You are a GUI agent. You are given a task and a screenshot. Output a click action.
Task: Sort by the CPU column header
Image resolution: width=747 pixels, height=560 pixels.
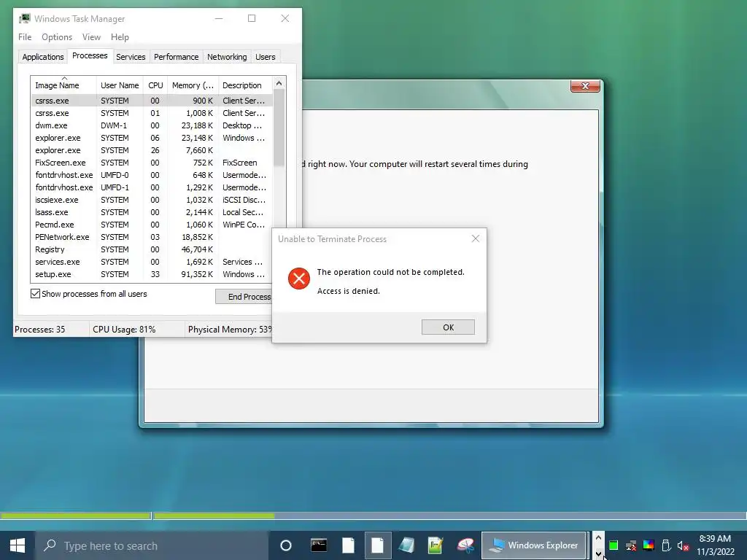[155, 85]
